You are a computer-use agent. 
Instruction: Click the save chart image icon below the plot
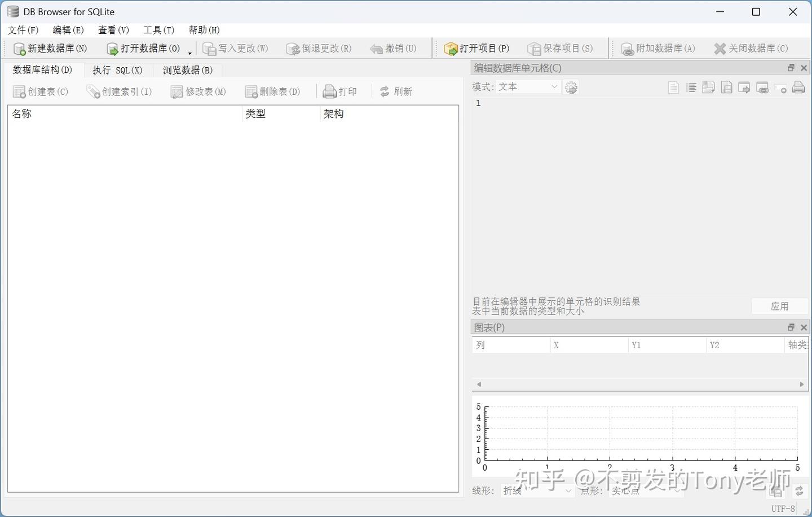(x=775, y=492)
